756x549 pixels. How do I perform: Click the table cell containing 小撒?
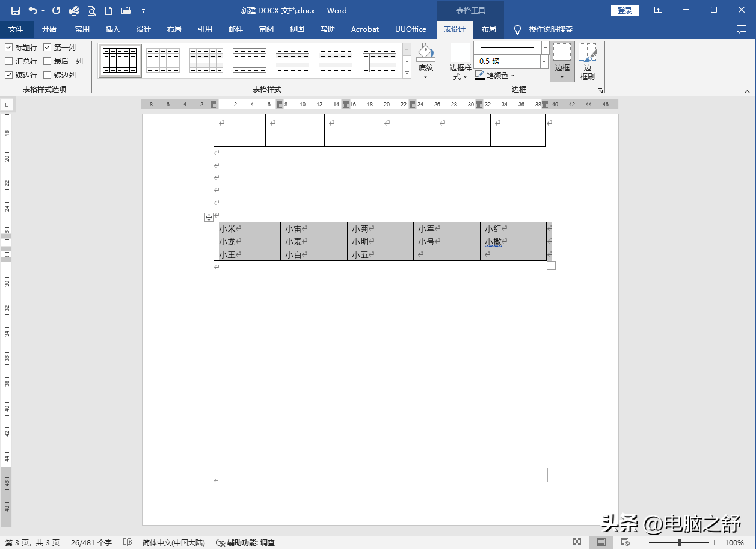coord(513,242)
